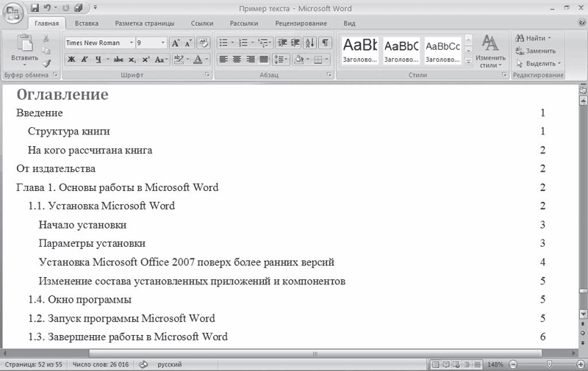Apply text highlight color

[179, 60]
